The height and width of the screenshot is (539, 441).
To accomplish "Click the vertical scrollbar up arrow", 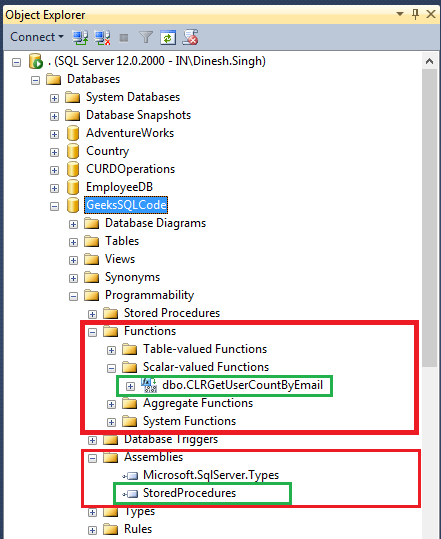I will [x=429, y=62].
